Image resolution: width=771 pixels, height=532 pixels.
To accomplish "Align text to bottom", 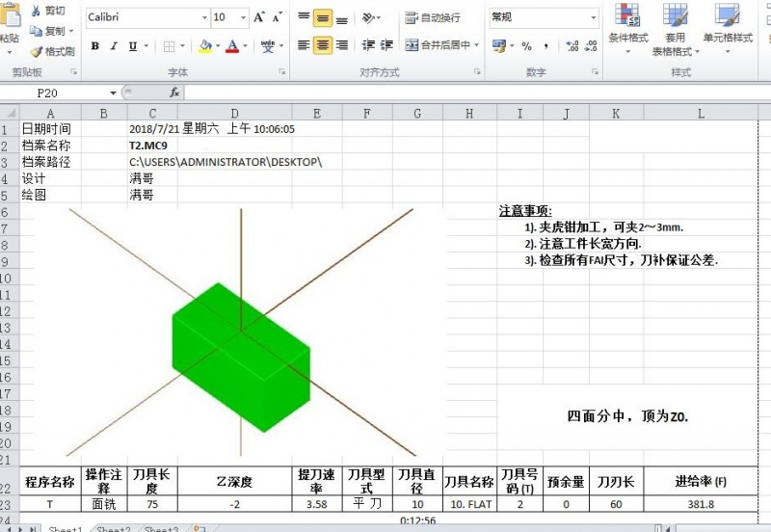I will (342, 17).
